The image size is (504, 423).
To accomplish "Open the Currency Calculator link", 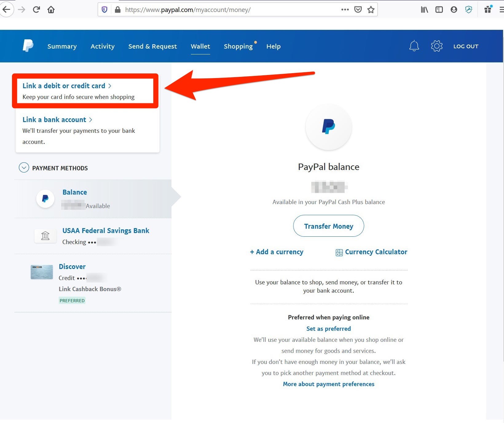I will click(376, 252).
